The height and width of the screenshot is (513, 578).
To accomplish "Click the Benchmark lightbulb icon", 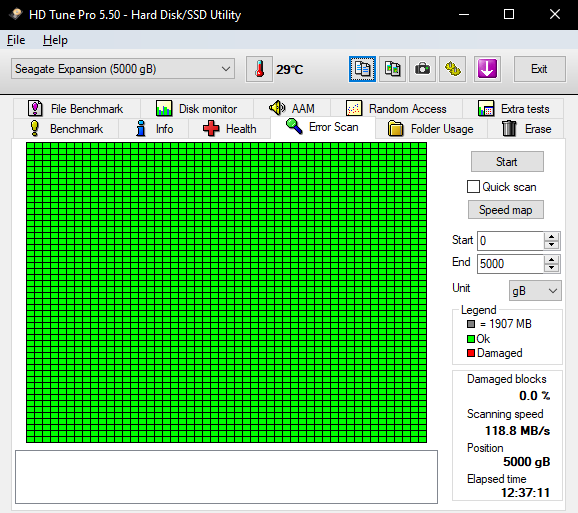I will [35, 129].
